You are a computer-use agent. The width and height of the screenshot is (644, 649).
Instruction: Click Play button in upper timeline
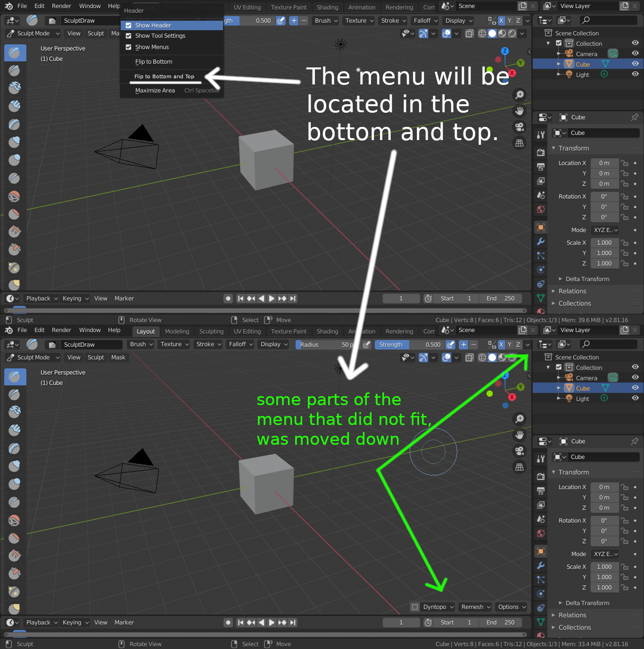(x=272, y=299)
